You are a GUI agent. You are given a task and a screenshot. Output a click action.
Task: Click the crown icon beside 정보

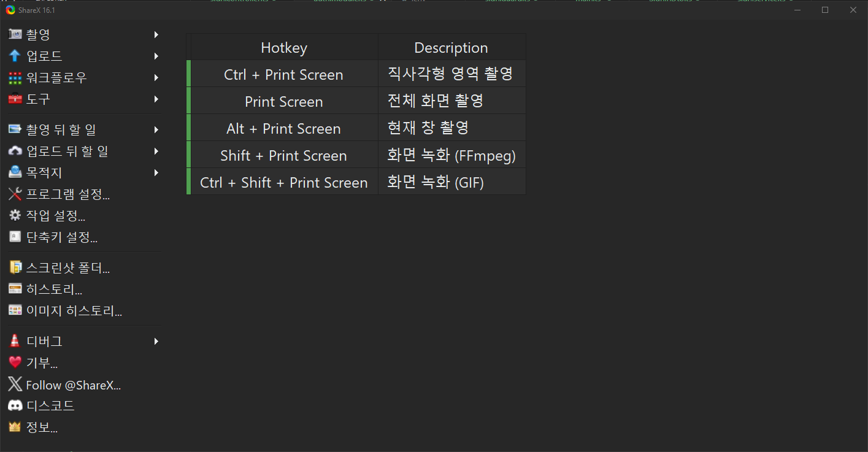coord(15,427)
